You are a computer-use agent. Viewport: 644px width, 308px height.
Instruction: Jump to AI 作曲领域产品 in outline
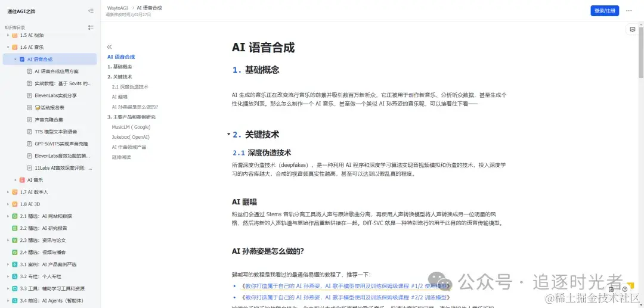click(x=129, y=147)
